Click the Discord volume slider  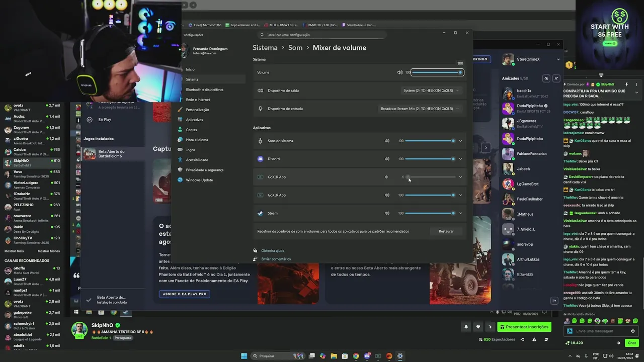pyautogui.click(x=430, y=159)
